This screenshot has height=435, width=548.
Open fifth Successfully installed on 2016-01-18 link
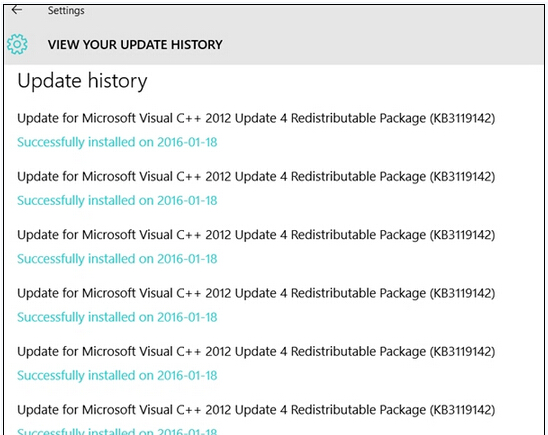coord(117,376)
